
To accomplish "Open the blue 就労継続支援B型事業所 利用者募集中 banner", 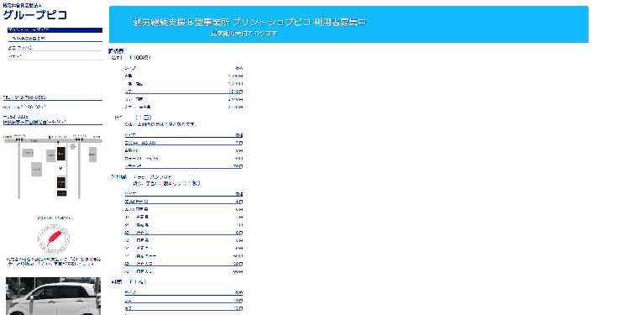I will pyautogui.click(x=348, y=24).
